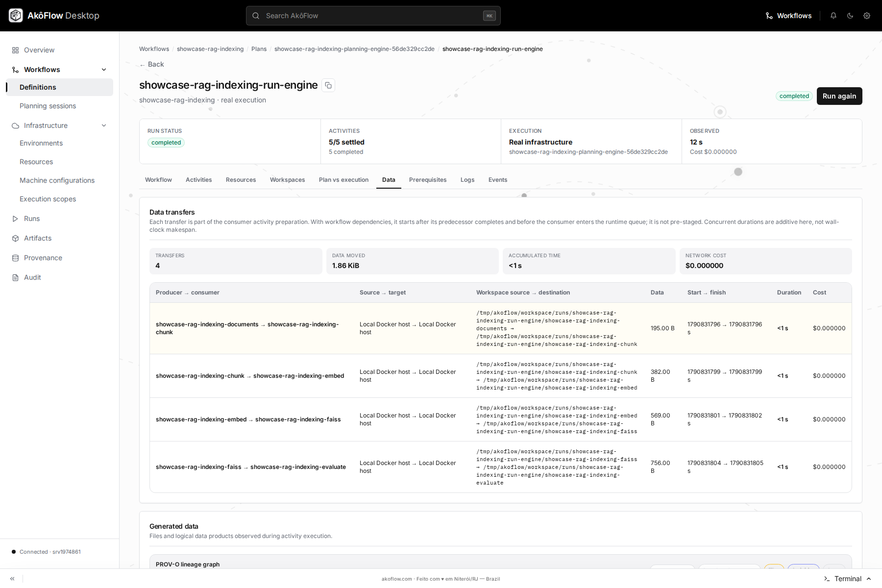The width and height of the screenshot is (882, 588).
Task: Open the settings gear icon
Action: (x=867, y=16)
